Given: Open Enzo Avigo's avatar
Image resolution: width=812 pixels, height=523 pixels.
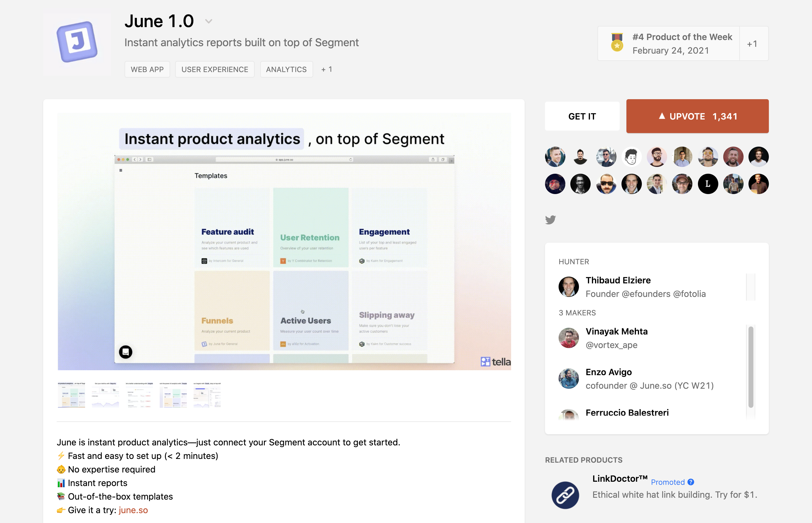Looking at the screenshot, I should (569, 378).
